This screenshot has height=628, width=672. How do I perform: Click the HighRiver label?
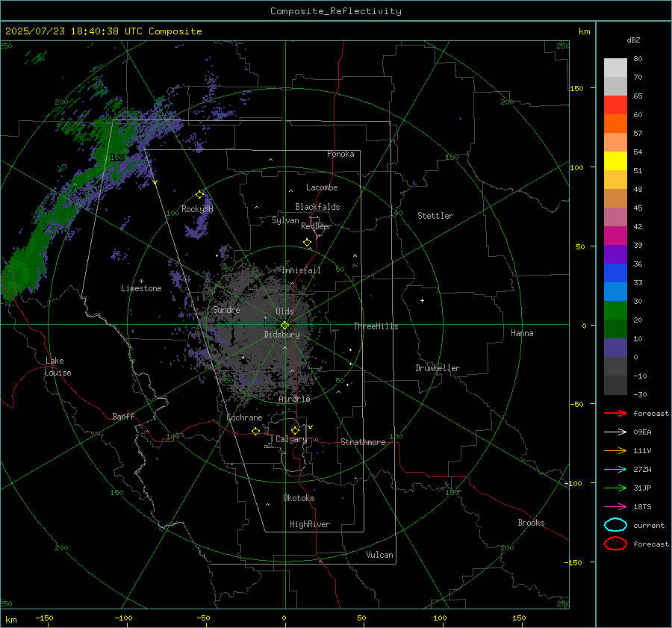[310, 524]
